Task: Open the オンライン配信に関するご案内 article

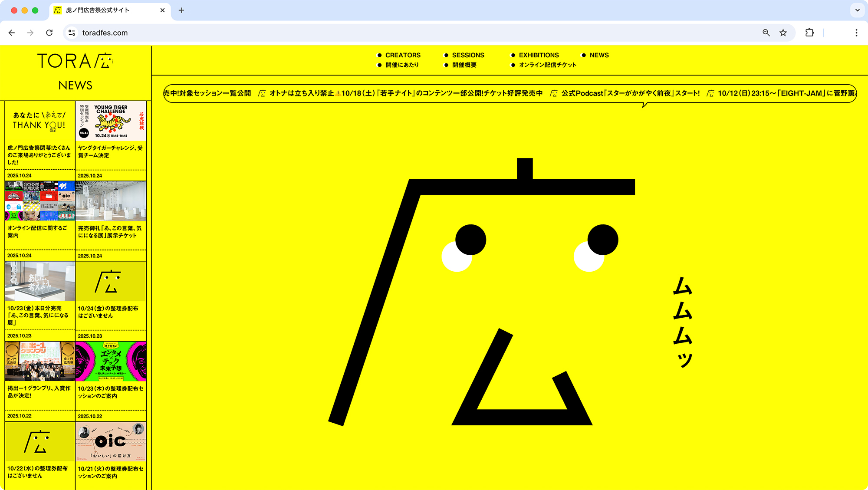Action: (37, 231)
